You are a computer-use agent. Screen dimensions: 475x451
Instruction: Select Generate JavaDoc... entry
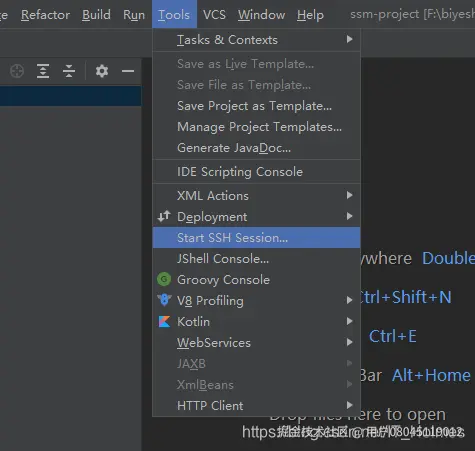click(256, 148)
